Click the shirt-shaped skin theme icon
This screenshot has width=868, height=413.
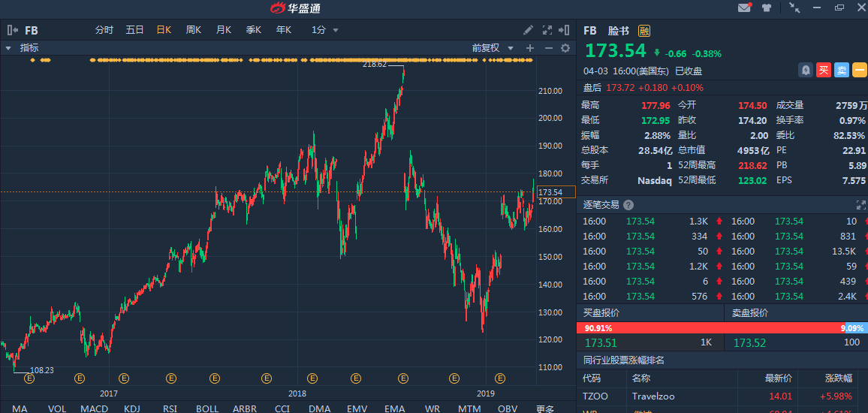(x=766, y=8)
